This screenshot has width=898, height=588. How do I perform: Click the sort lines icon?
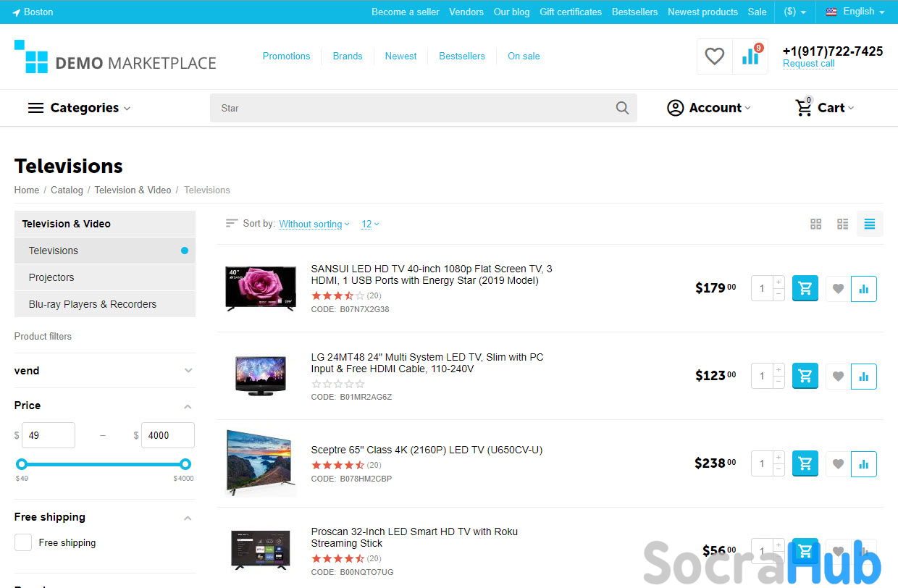click(232, 223)
